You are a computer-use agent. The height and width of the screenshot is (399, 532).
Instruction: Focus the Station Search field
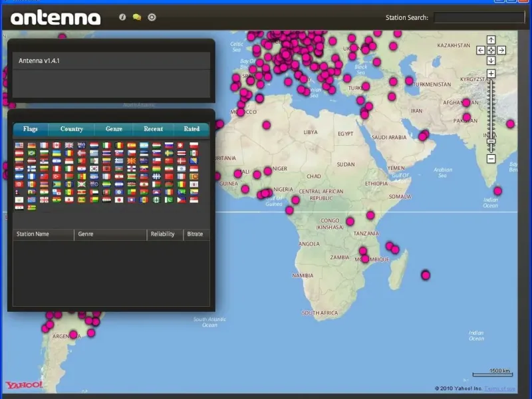click(x=479, y=18)
